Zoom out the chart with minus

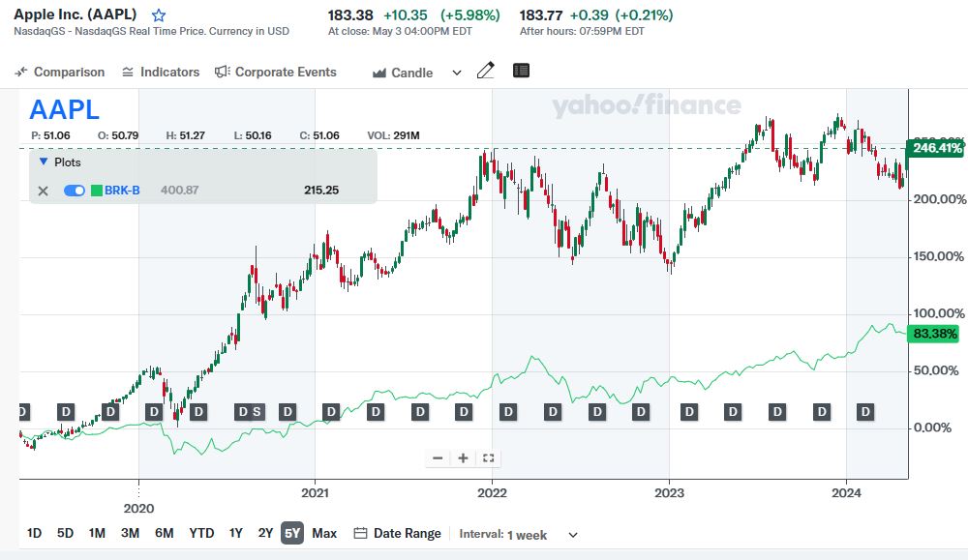[438, 458]
